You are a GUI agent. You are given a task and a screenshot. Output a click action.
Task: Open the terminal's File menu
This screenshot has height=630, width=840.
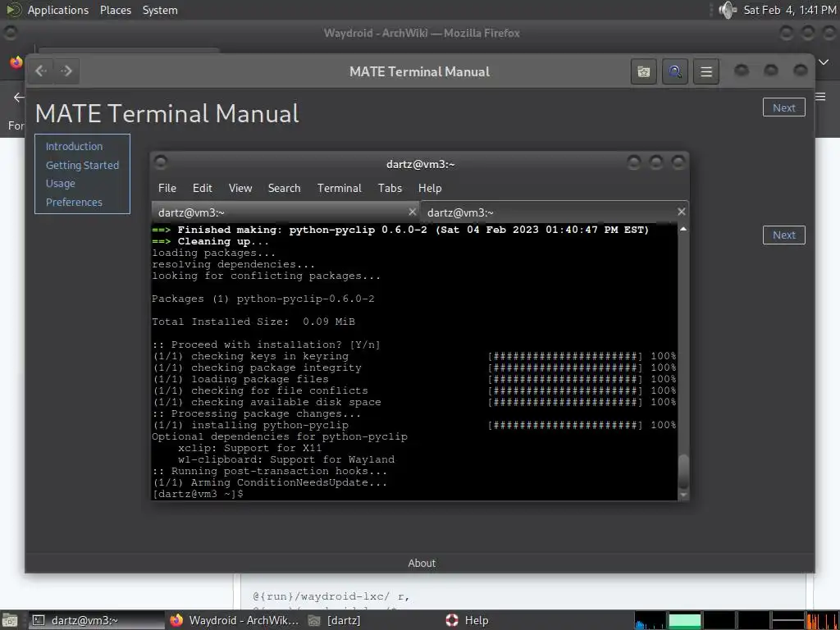[167, 188]
